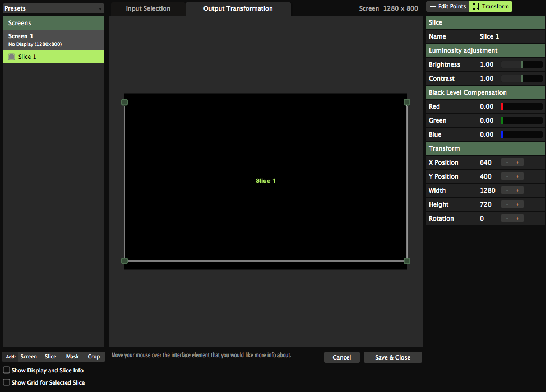Click the Brightness slider
This screenshot has height=392, width=546.
522,64
